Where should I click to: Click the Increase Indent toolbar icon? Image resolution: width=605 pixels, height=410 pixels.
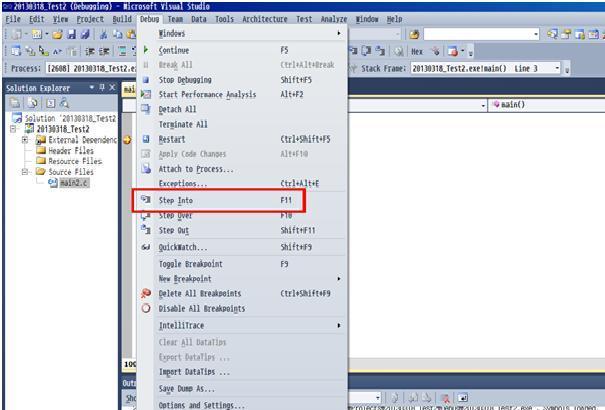[104, 51]
